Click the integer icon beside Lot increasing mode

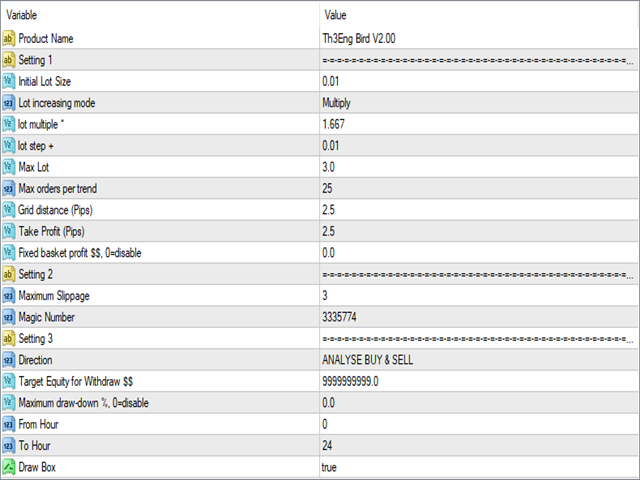(x=9, y=103)
